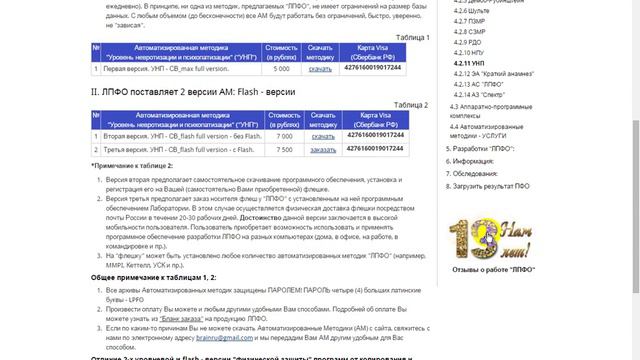Open the "Бланк заказа" link
640x360 pixels.
click(181, 319)
